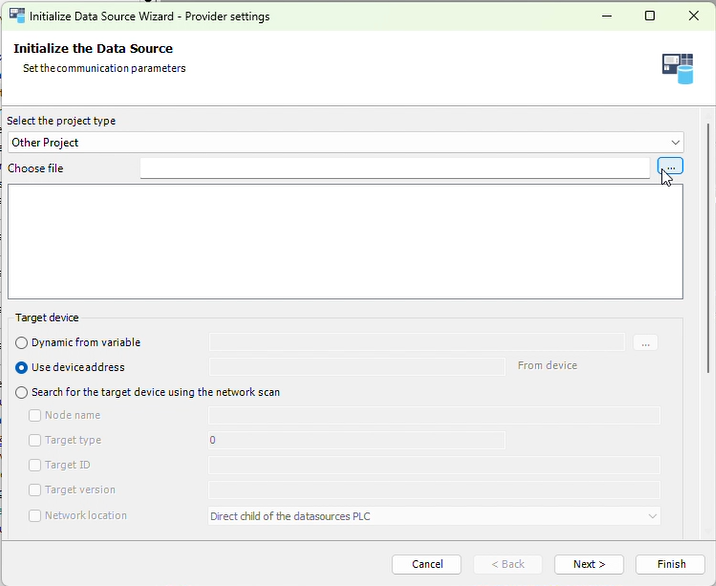Click the Dynamic from variable input field
The image size is (716, 586).
(x=416, y=342)
